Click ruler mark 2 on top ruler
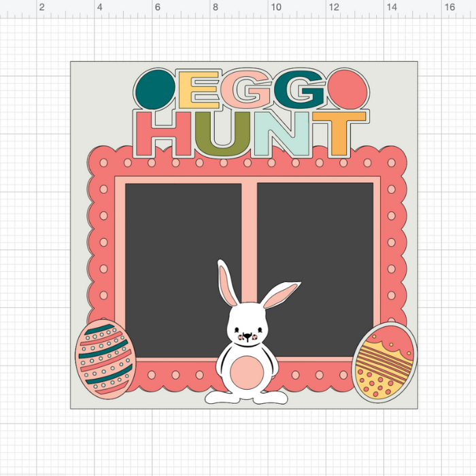Viewport: 476px width, 476px height. [41, 7]
